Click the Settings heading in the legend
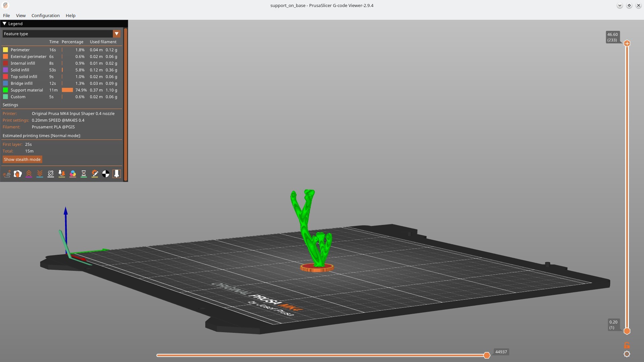Viewport: 644px width, 362px height. (x=10, y=105)
